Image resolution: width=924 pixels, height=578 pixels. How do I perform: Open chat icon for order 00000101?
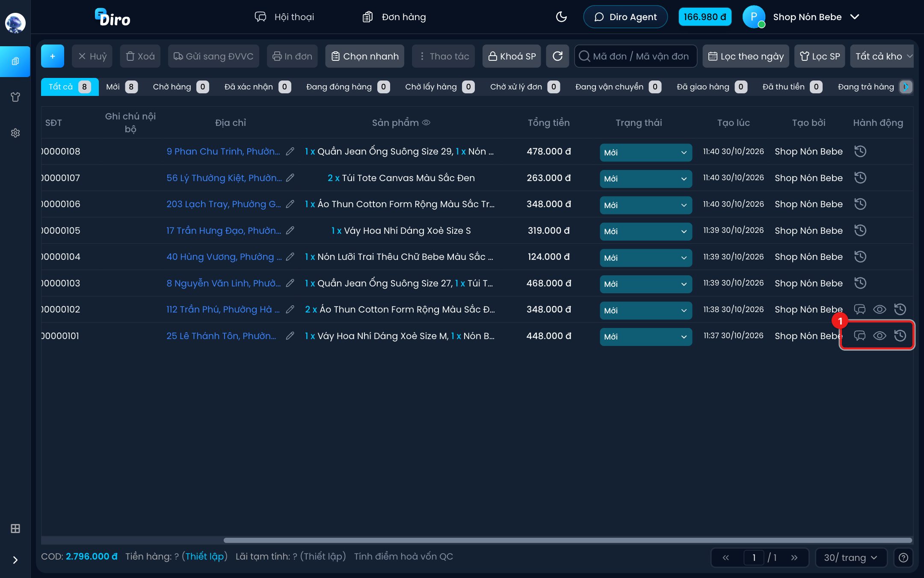859,336
